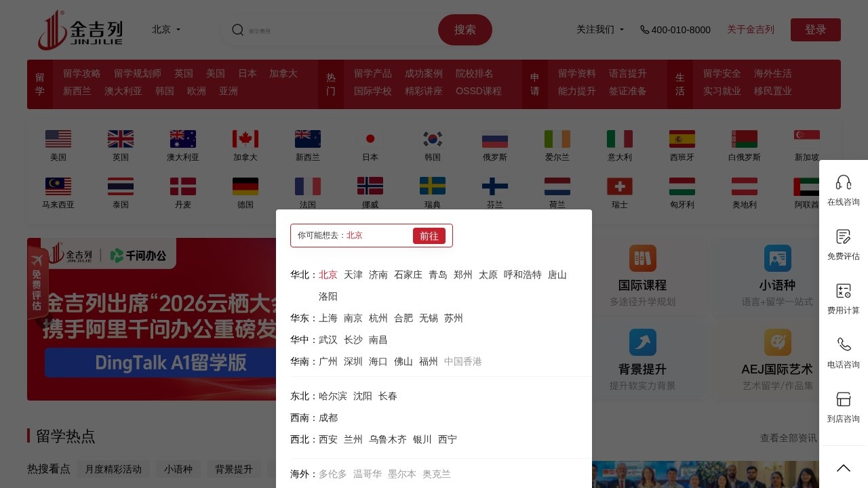Open 留学攻略 in the red menu
The height and width of the screenshot is (488, 868).
(x=82, y=73)
